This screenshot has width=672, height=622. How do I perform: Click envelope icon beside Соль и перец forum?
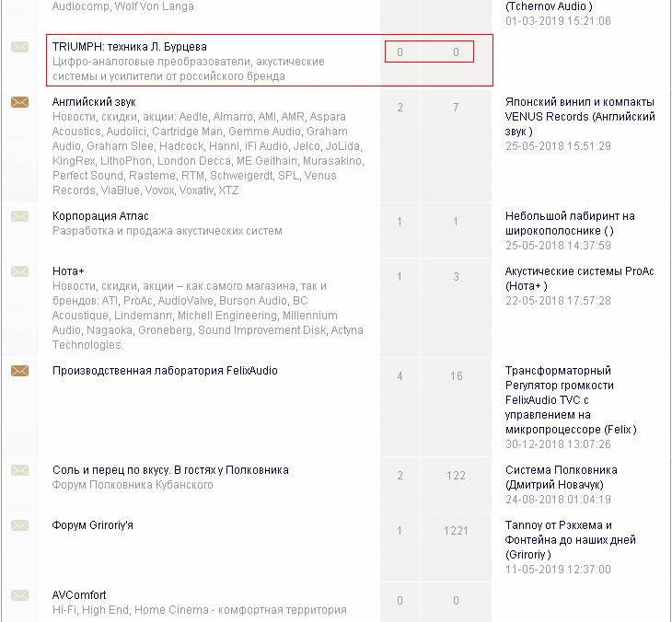pyautogui.click(x=19, y=470)
